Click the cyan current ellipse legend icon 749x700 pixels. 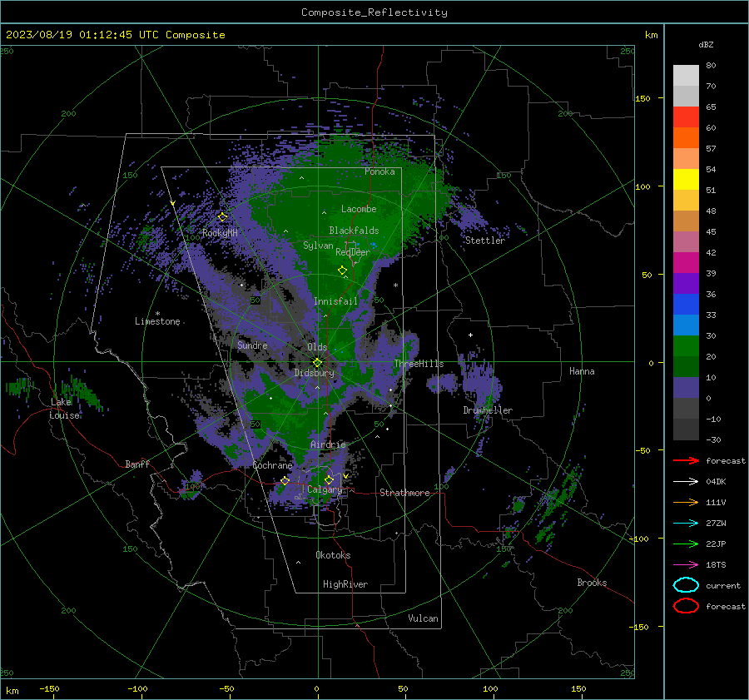pos(686,585)
